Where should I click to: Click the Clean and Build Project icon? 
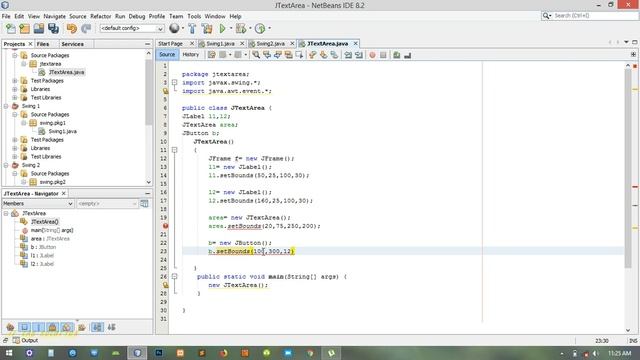[x=207, y=28]
